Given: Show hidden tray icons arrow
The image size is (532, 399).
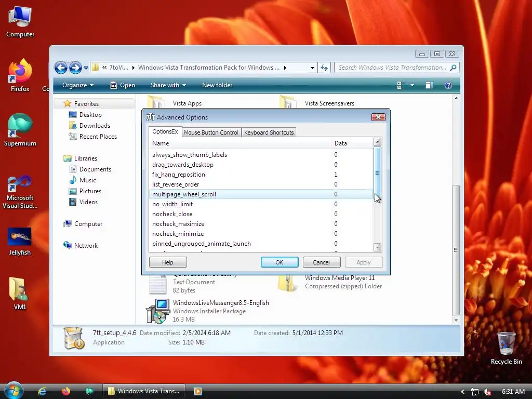Looking at the screenshot, I should point(462,392).
